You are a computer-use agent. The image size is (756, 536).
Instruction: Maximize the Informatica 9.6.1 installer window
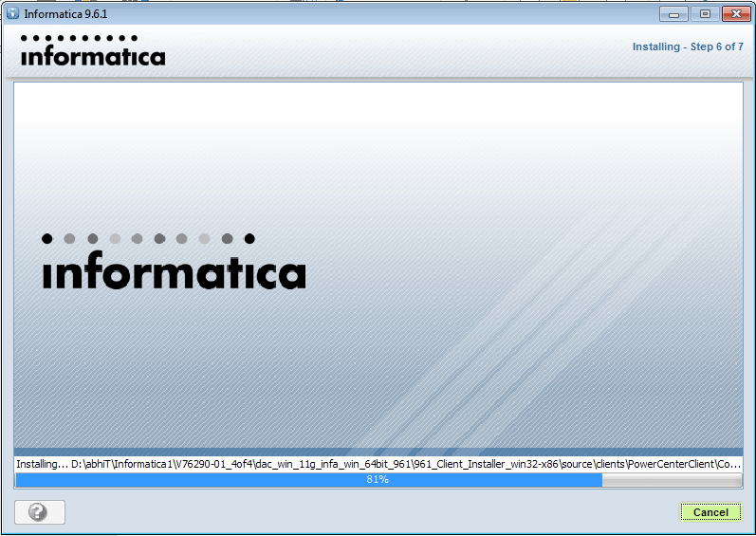tap(705, 14)
